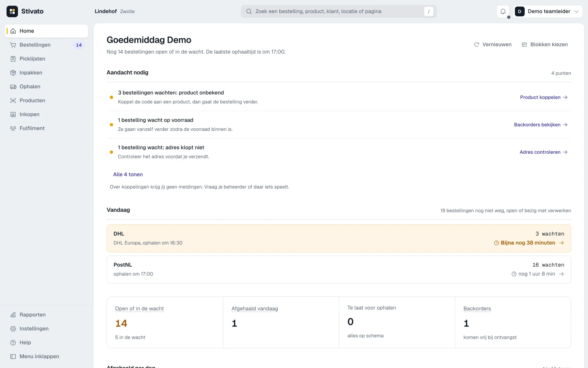This screenshot has width=588, height=368.
Task: Open Picklijsten via its clipboard icon
Action: (x=13, y=59)
